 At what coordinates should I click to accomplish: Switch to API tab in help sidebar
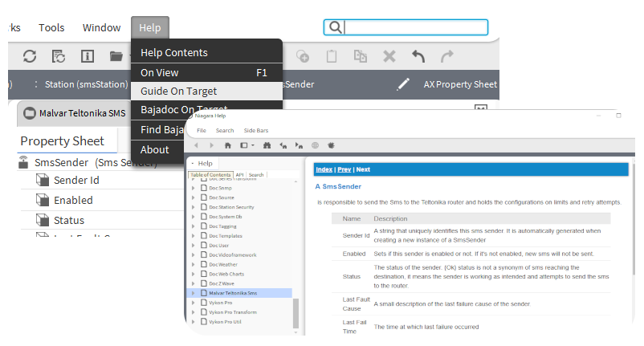pos(239,175)
